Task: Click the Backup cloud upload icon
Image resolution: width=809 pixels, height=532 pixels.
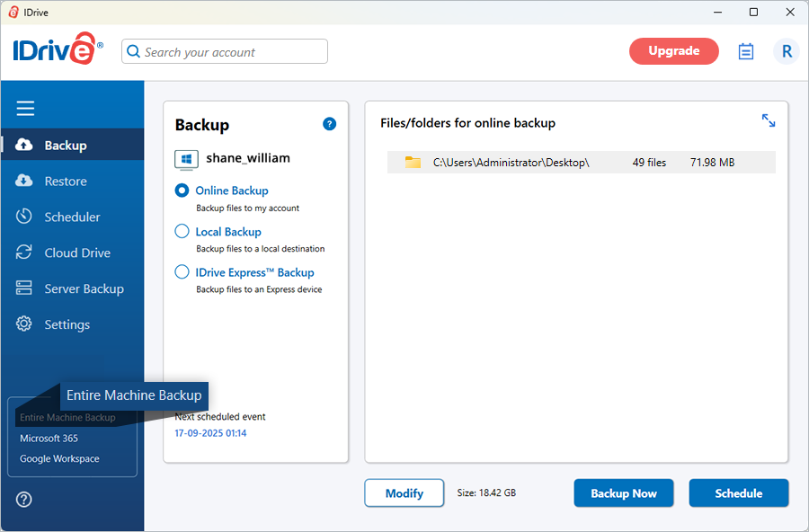Action: [23, 145]
